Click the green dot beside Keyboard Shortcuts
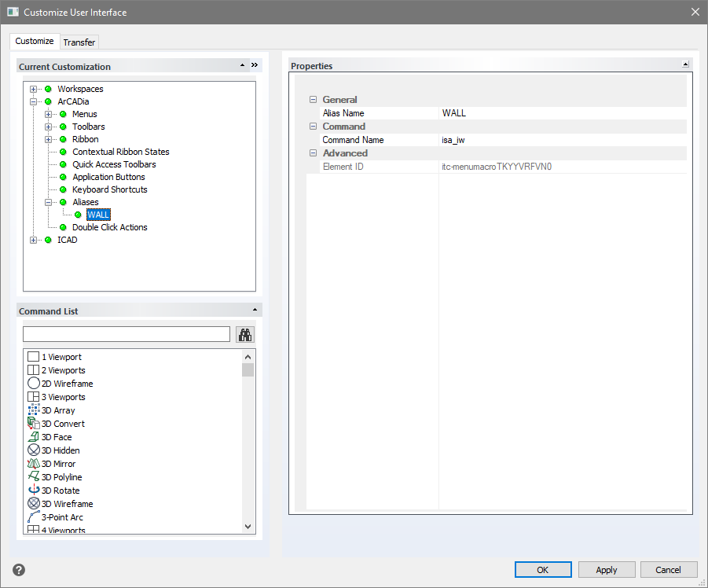The height and width of the screenshot is (588, 708). tap(63, 189)
